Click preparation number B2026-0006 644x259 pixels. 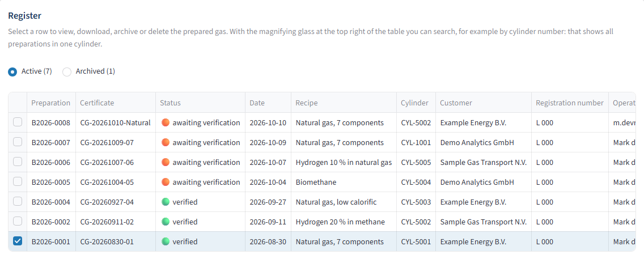tap(51, 162)
